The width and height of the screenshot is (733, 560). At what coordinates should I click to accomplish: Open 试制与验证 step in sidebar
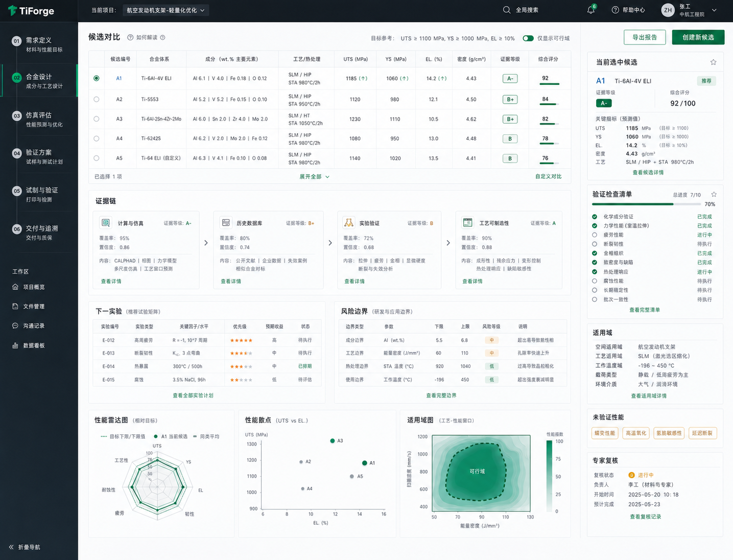39,194
